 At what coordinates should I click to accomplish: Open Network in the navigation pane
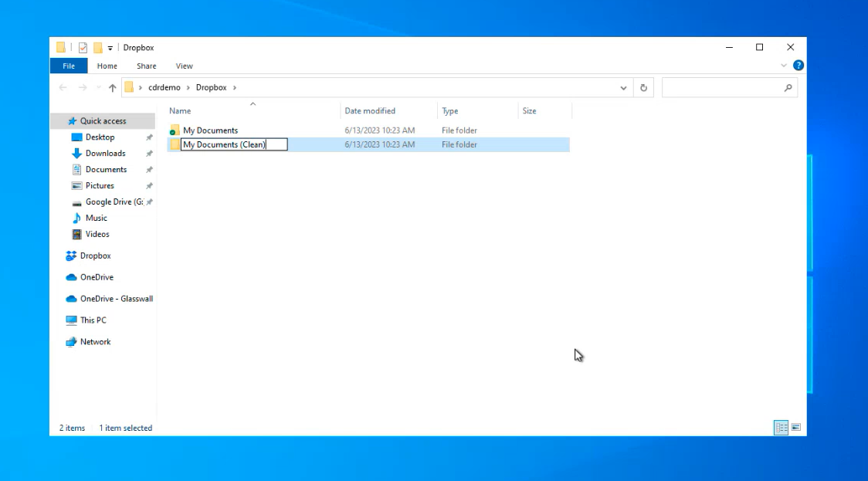(x=95, y=342)
